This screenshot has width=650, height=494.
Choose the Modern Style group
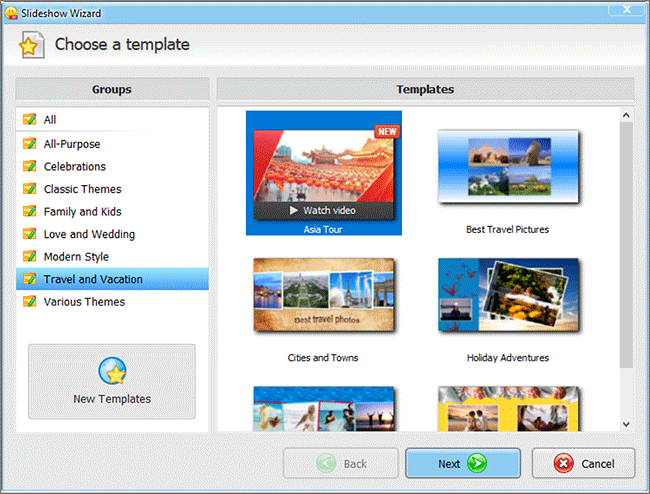tap(112, 257)
